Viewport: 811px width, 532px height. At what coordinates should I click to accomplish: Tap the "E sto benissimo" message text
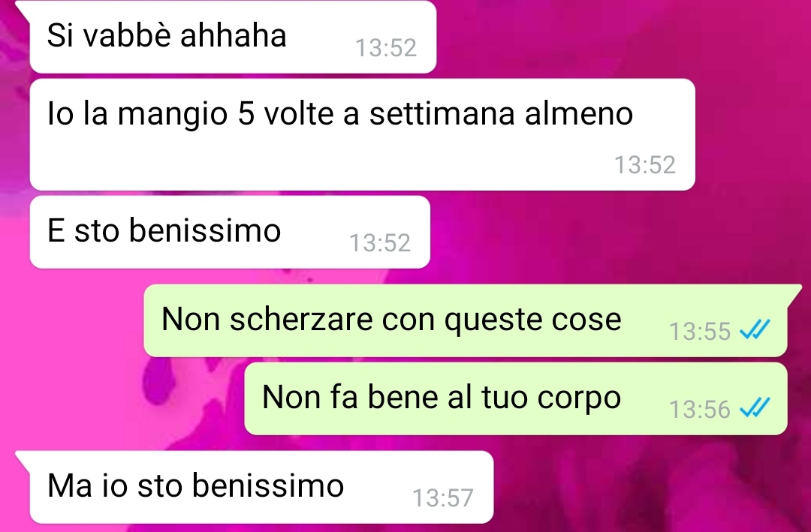(164, 230)
